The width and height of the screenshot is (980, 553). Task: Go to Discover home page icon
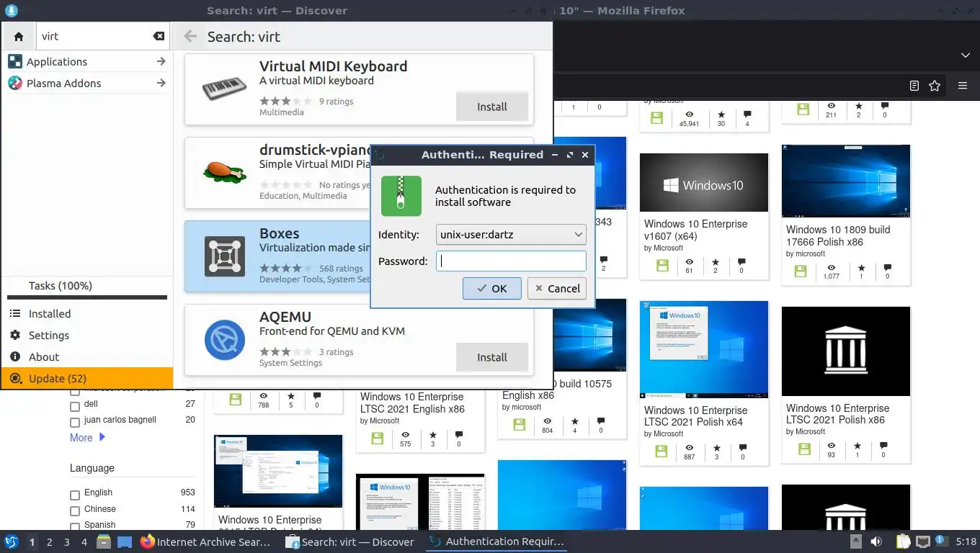(x=19, y=36)
